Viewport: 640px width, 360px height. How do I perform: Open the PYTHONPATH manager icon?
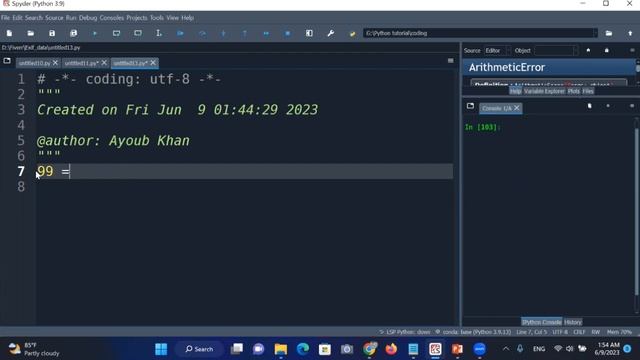pos(352,33)
